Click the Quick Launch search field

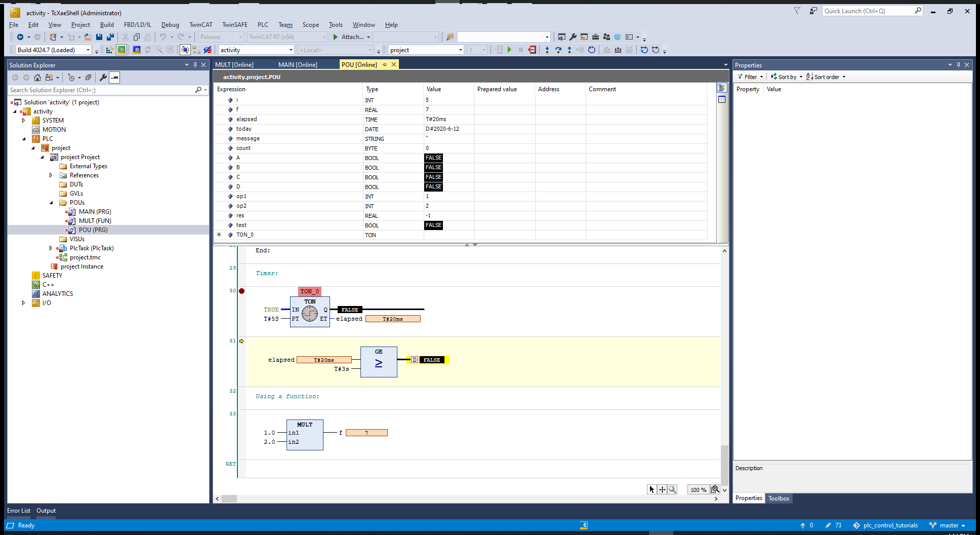[x=868, y=11]
